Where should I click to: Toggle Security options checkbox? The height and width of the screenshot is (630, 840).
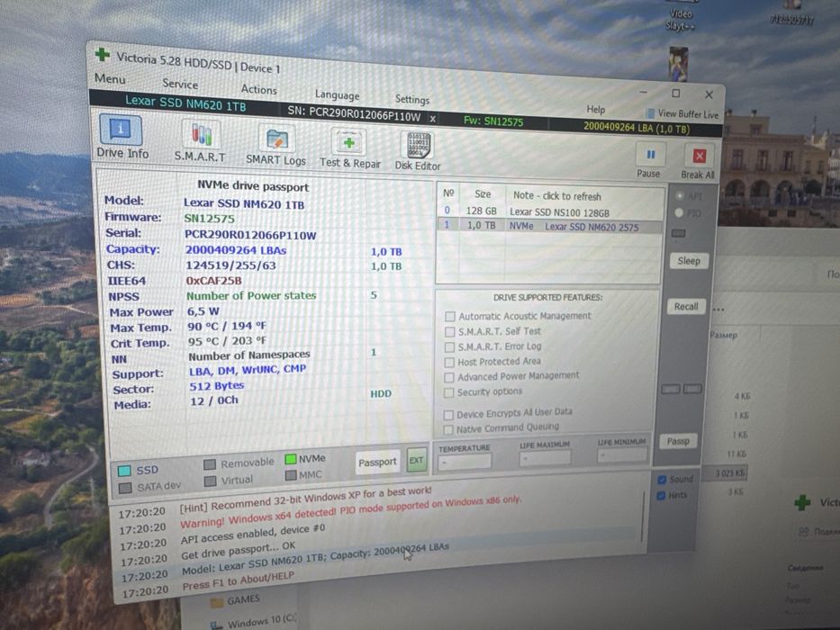448,393
